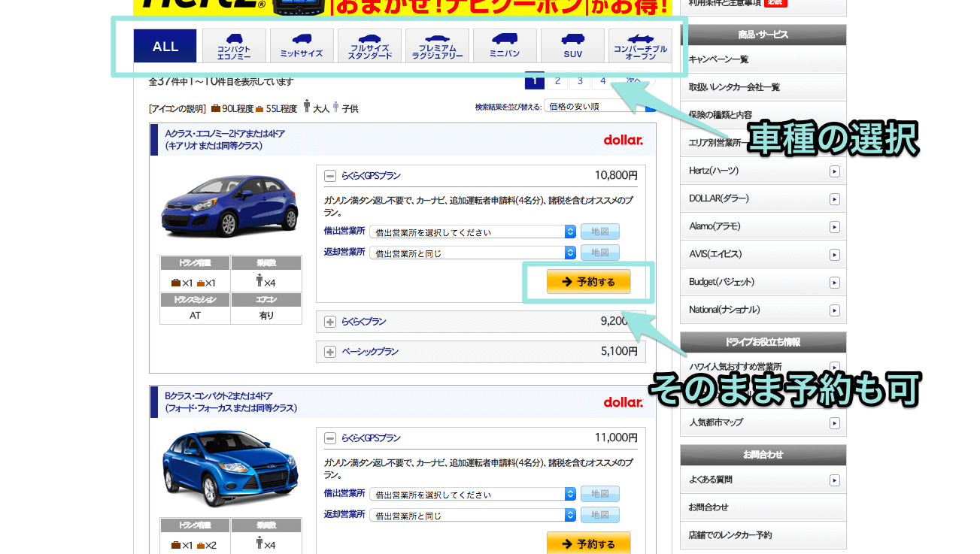Viewport: 980px width, 554px height.
Task: Click arrow icon beside 人気都市マップ
Action: click(x=834, y=423)
